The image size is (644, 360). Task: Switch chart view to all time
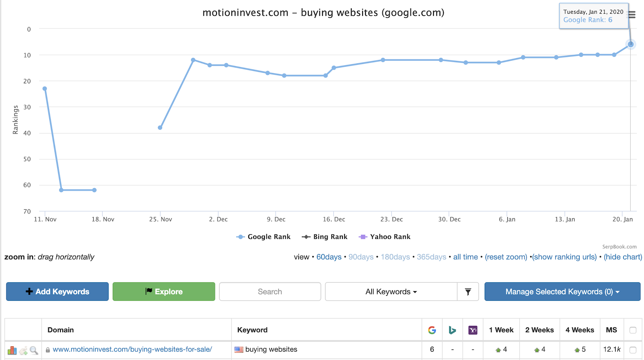click(466, 257)
